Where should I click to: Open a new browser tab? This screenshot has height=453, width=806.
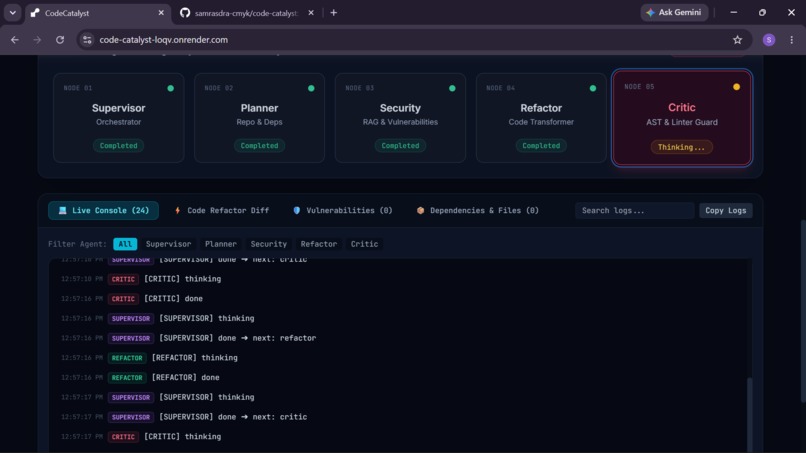334,13
